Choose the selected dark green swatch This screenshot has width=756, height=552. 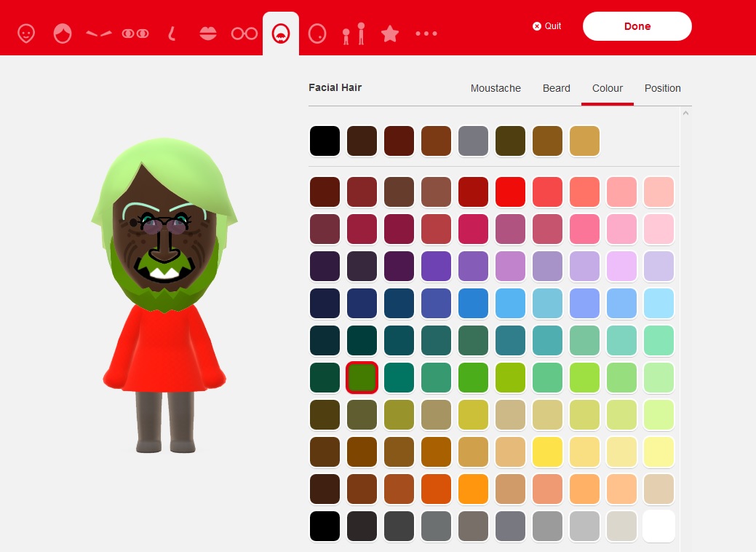pos(362,377)
